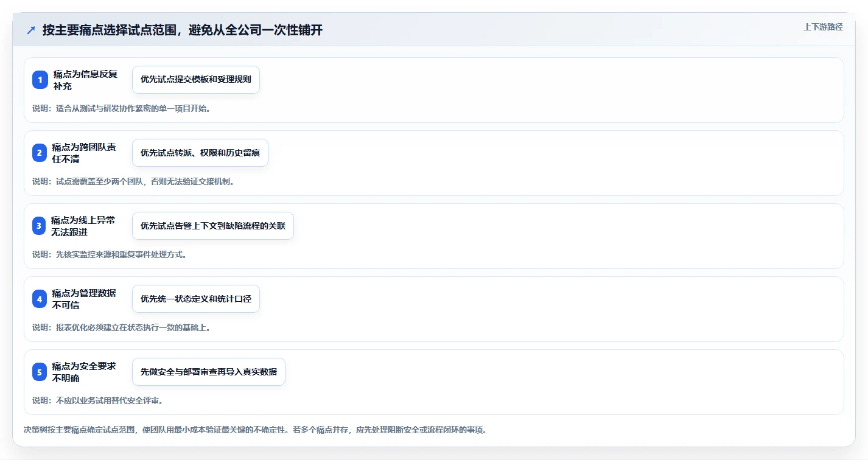
Task: Click note 不应以业务试用替代安全评审
Action: point(97,400)
